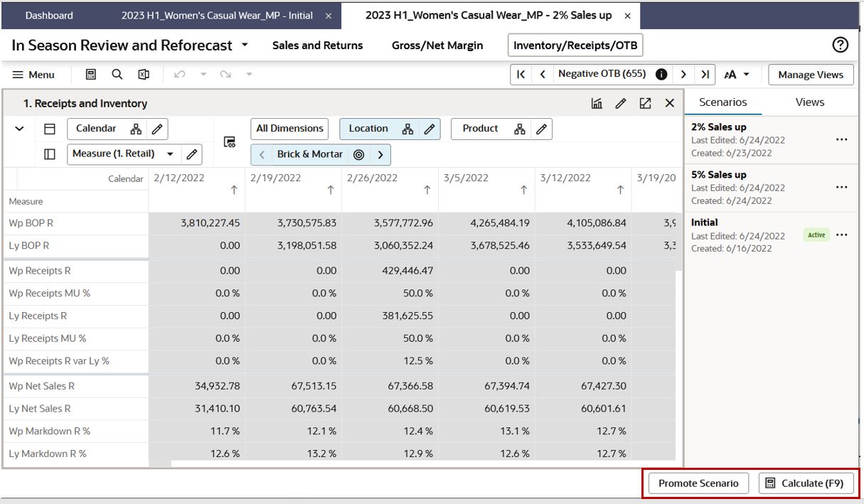The image size is (864, 504).
Task: Open options menu for 5% Sales up scenario
Action: 842,187
